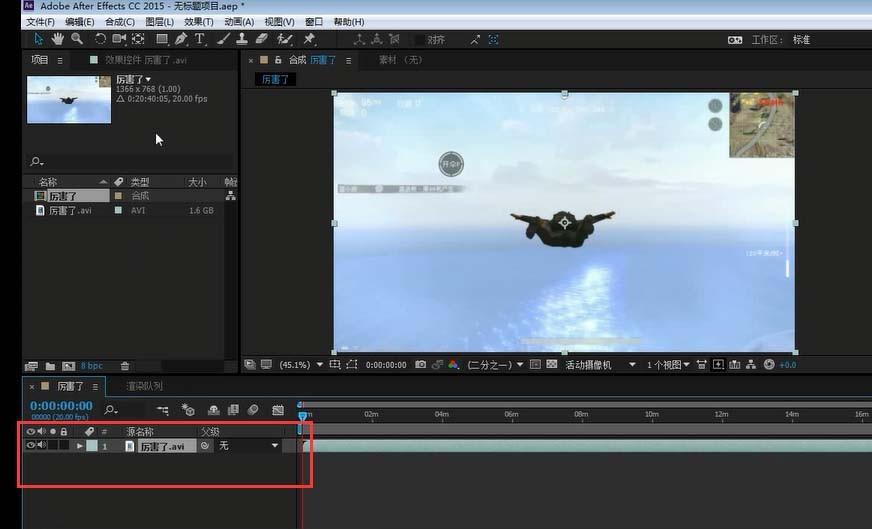Select the Type text tool
This screenshot has width=872, height=529.
point(200,39)
